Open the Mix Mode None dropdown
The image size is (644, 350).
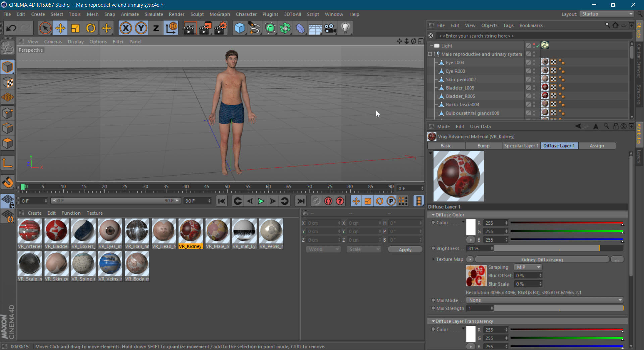(x=545, y=300)
